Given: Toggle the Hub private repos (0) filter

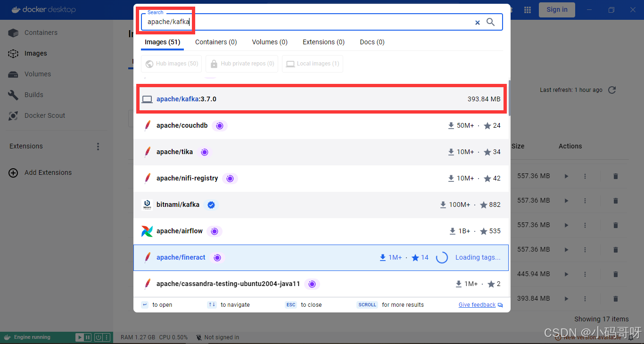Looking at the screenshot, I should click(x=242, y=64).
